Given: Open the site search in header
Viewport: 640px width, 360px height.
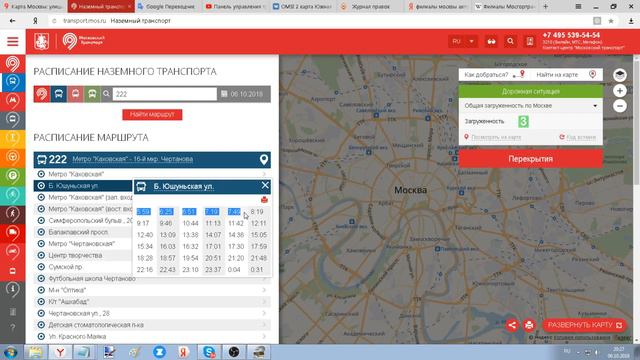Looking at the screenshot, I should click(510, 41).
